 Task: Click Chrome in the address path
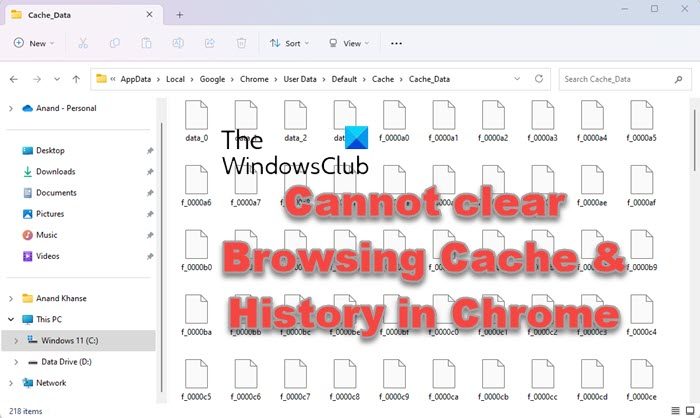(254, 79)
